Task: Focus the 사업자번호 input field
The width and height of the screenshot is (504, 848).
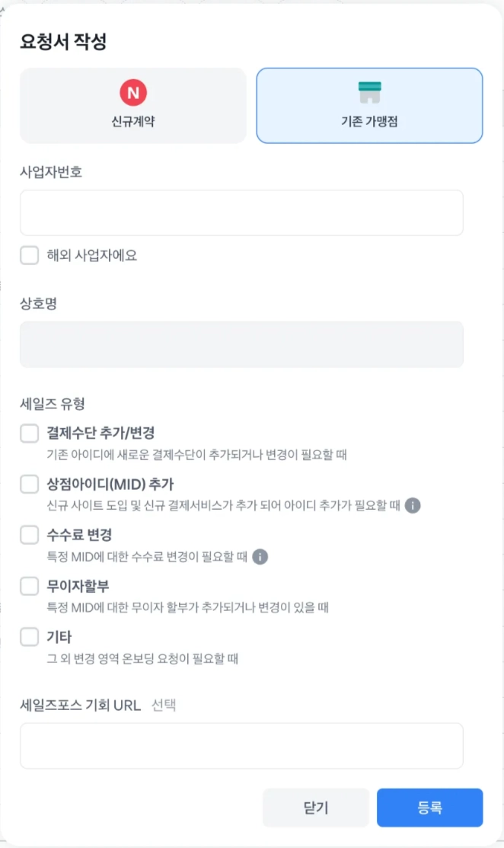Action: 241,213
